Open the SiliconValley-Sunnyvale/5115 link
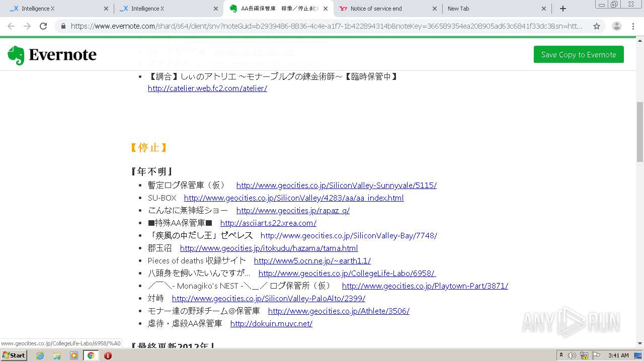 point(337,185)
